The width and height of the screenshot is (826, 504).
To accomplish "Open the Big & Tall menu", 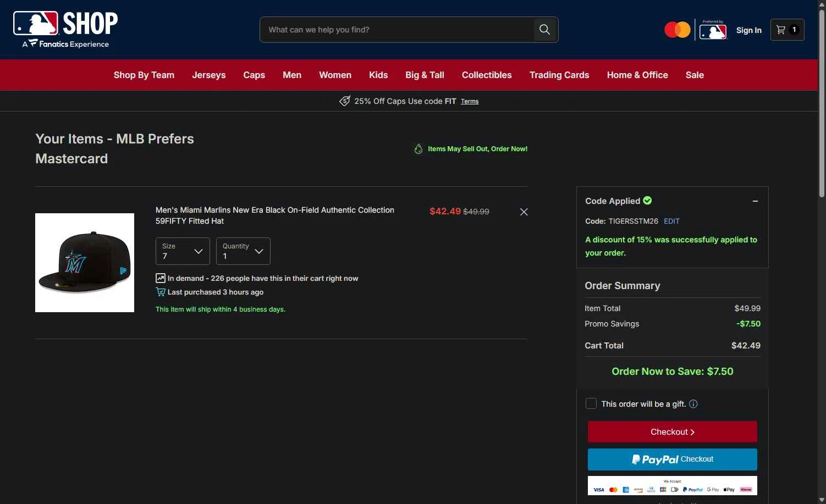I will pyautogui.click(x=425, y=75).
